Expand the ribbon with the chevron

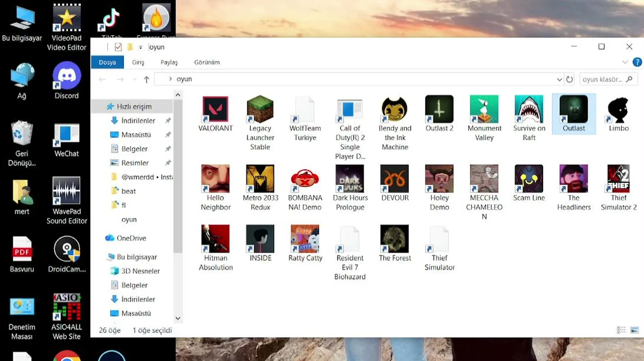click(x=625, y=62)
